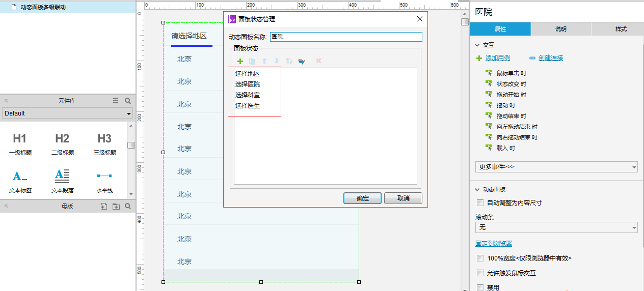Click the 元件库 vertical scrollbar thumb
This screenshot has width=644, height=291.
coord(131,145)
